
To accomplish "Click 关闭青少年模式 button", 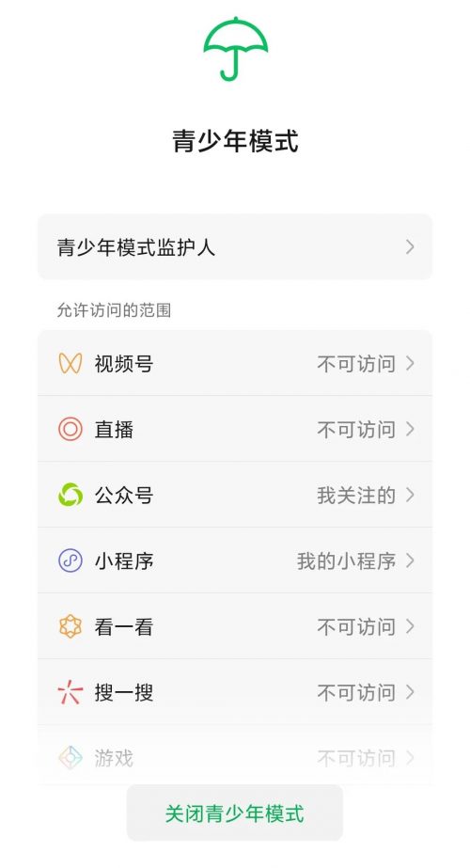I will (235, 813).
